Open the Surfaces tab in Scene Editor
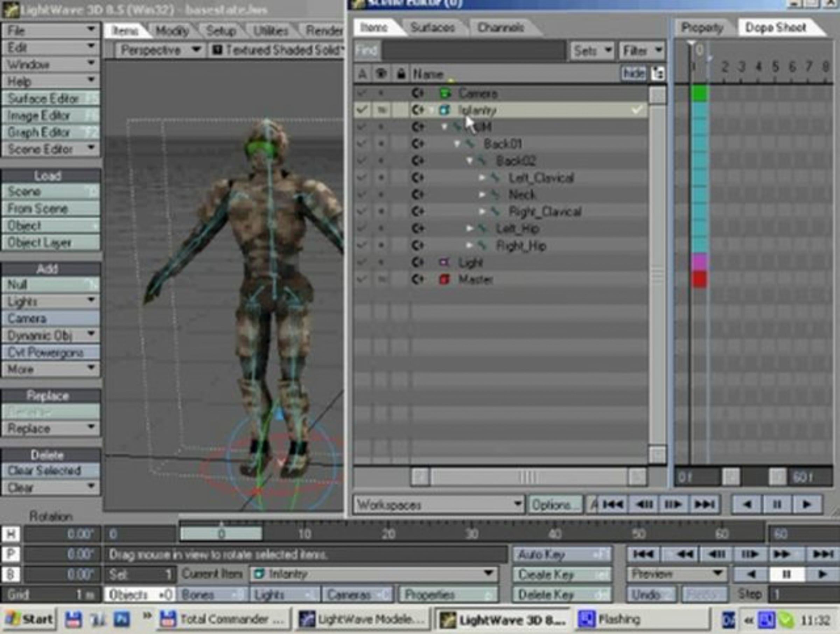Screen dimensions: 840x634 tap(433, 27)
